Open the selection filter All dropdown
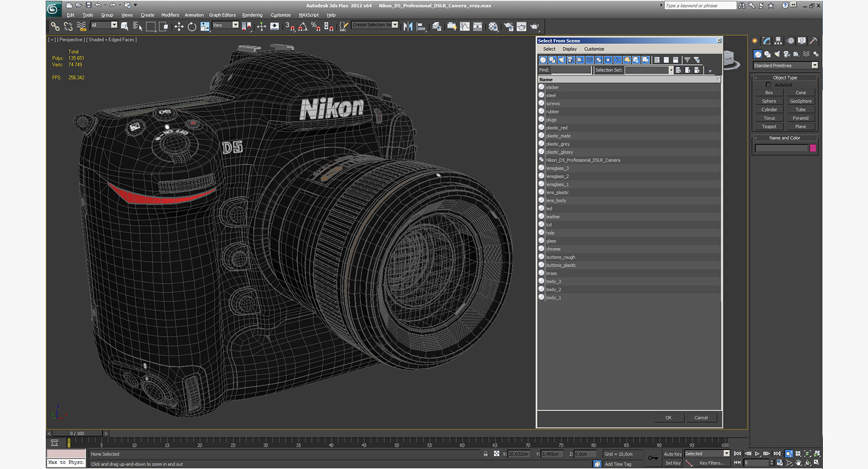 (104, 25)
